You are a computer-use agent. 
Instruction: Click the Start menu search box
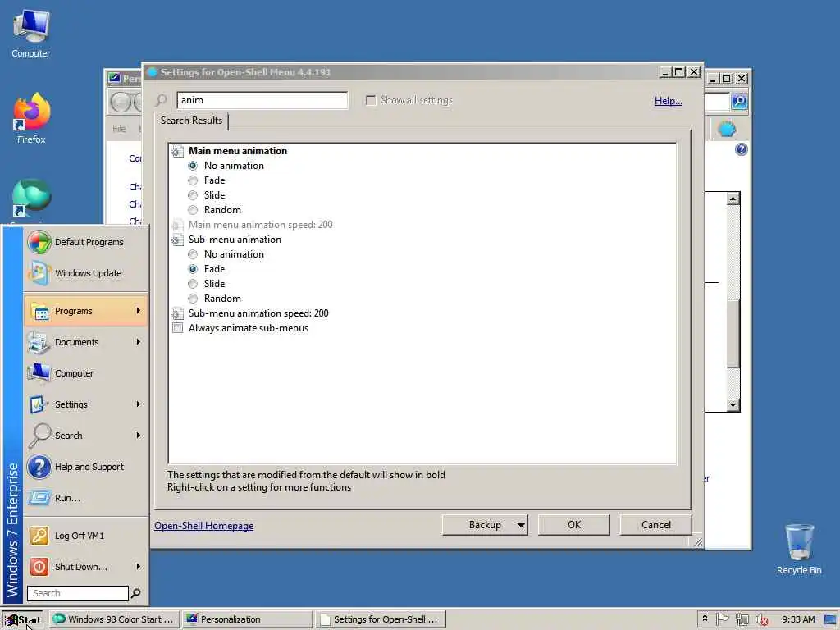pos(78,593)
